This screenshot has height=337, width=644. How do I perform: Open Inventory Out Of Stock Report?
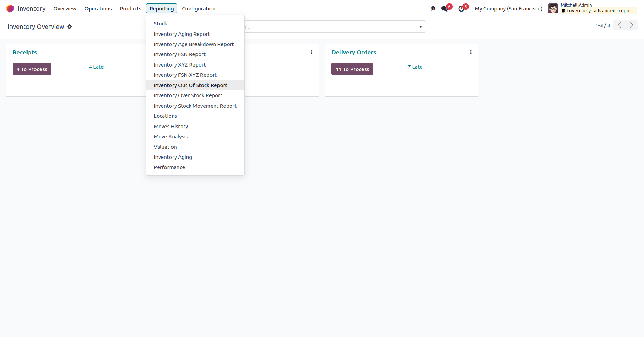pos(195,85)
